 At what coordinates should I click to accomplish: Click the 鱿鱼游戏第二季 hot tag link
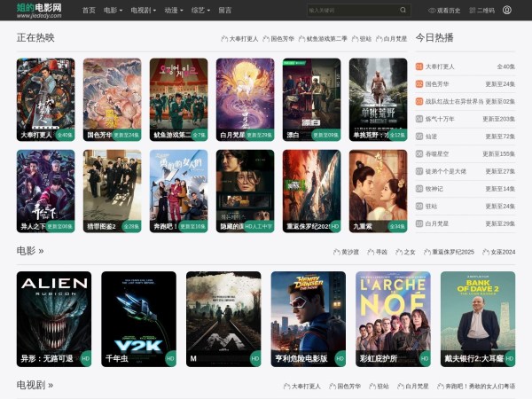click(321, 39)
